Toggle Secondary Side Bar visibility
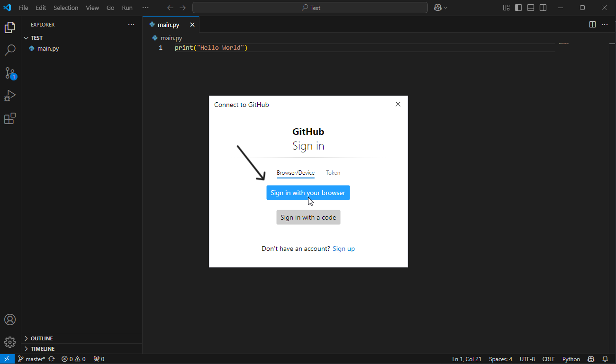The image size is (616, 364). [x=543, y=8]
